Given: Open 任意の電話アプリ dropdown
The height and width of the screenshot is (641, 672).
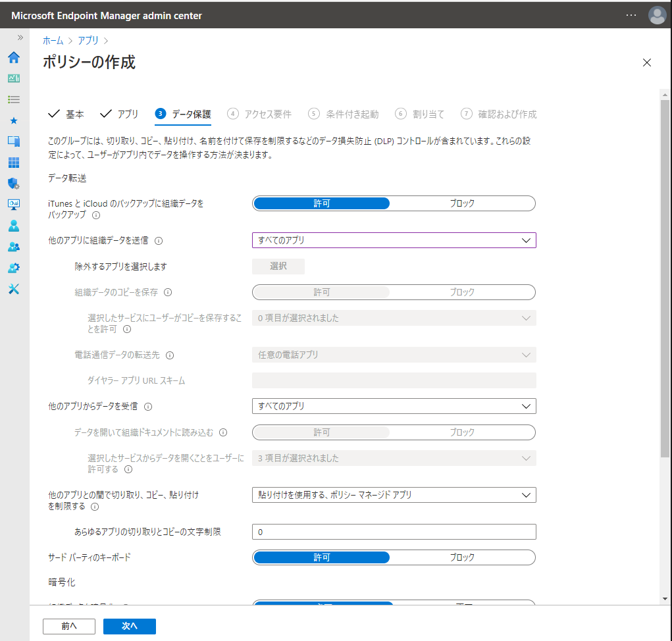Looking at the screenshot, I should (x=394, y=355).
